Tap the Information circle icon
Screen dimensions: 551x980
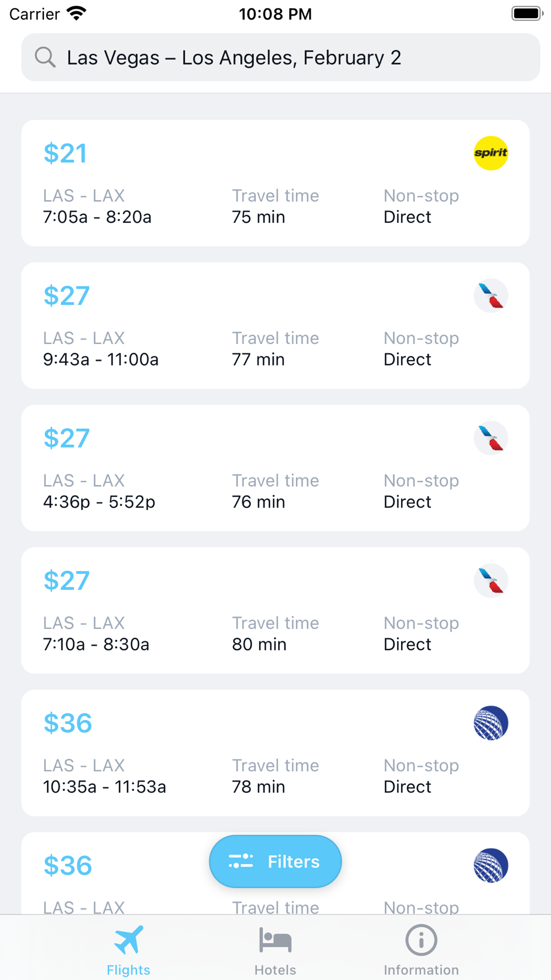point(421,940)
